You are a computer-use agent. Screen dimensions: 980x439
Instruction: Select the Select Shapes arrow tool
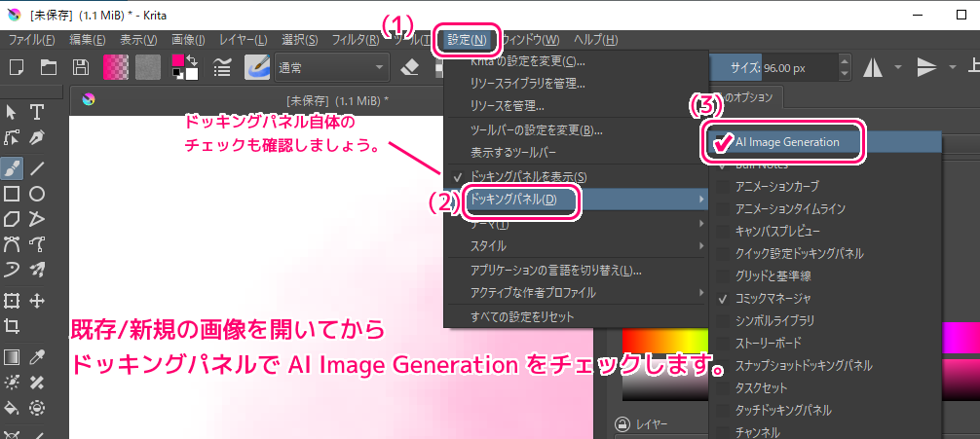pyautogui.click(x=12, y=112)
